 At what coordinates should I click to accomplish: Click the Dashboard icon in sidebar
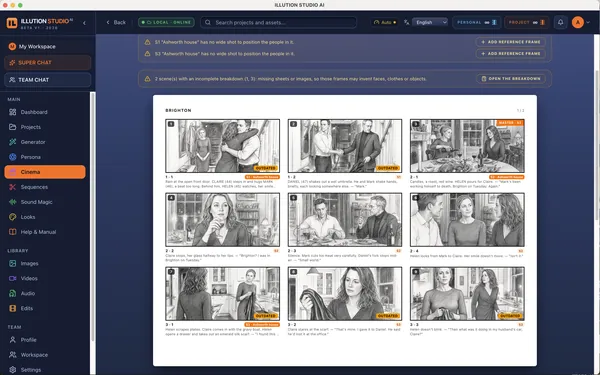pos(13,112)
